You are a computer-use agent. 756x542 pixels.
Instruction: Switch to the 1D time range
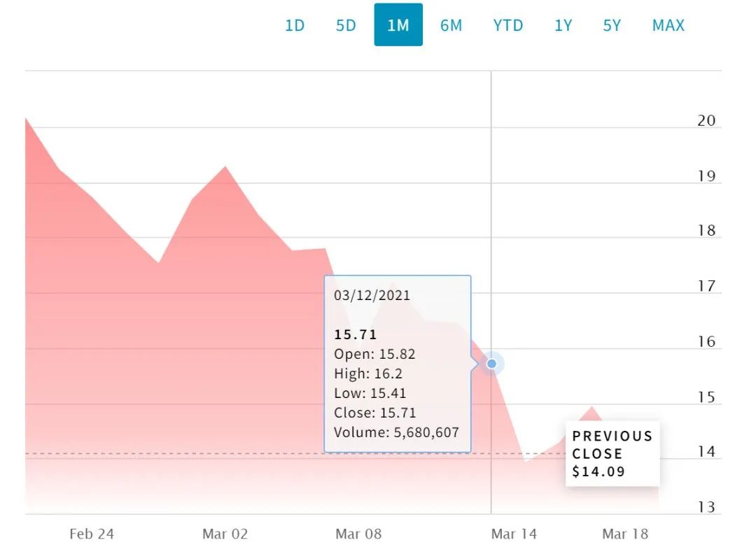[295, 26]
